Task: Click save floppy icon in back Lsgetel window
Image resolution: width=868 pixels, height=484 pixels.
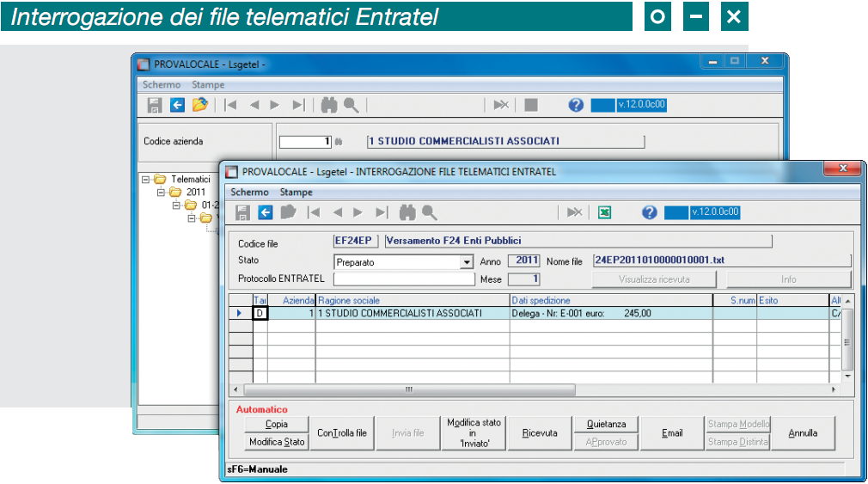Action: tap(155, 105)
